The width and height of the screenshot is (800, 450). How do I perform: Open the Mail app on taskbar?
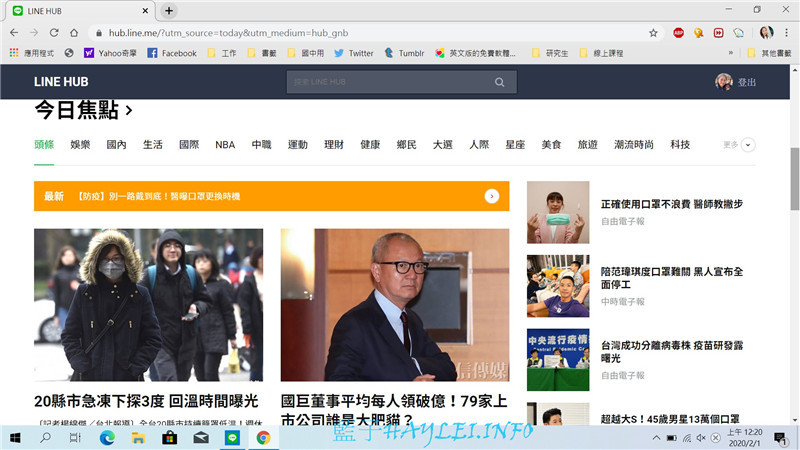tap(201, 438)
